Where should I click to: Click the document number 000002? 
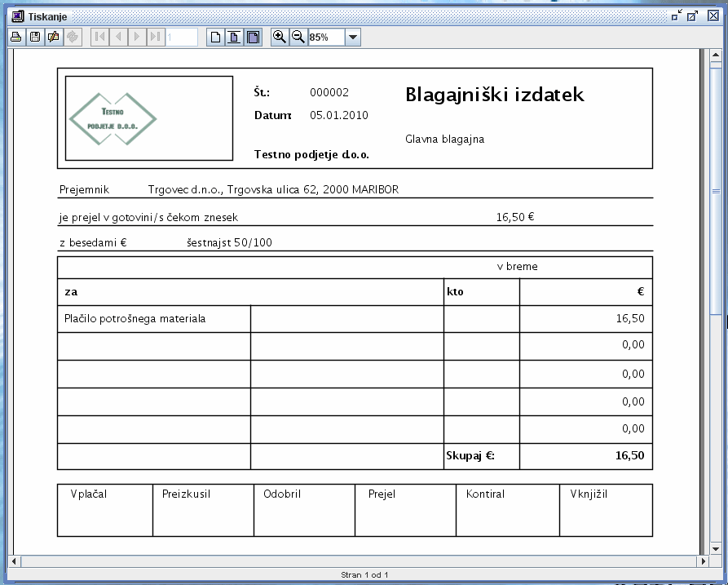329,92
